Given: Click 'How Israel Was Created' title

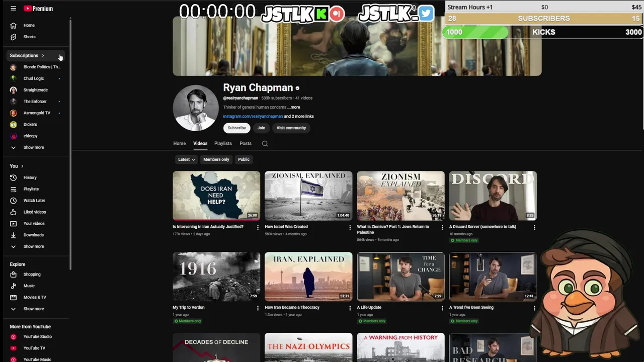Looking at the screenshot, I should pos(286,227).
